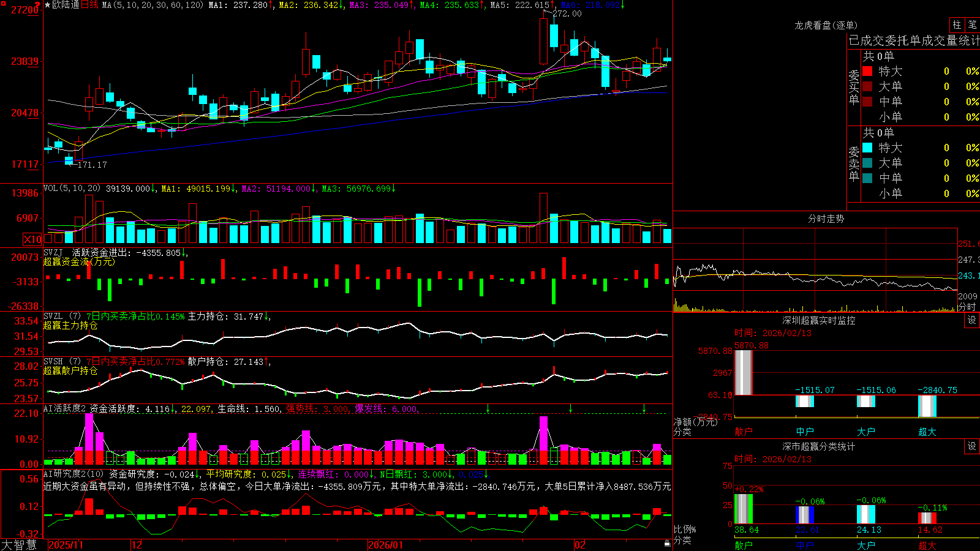Click the SVZL indicator label
The height and width of the screenshot is (551, 980).
point(53,317)
